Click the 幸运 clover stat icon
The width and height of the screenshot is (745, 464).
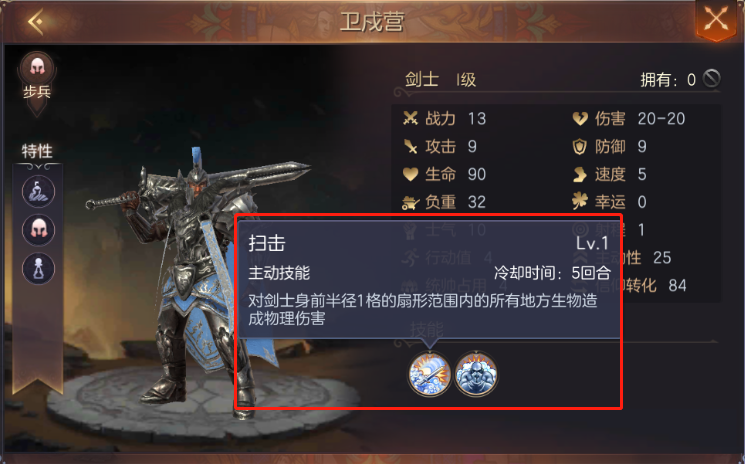click(x=580, y=202)
